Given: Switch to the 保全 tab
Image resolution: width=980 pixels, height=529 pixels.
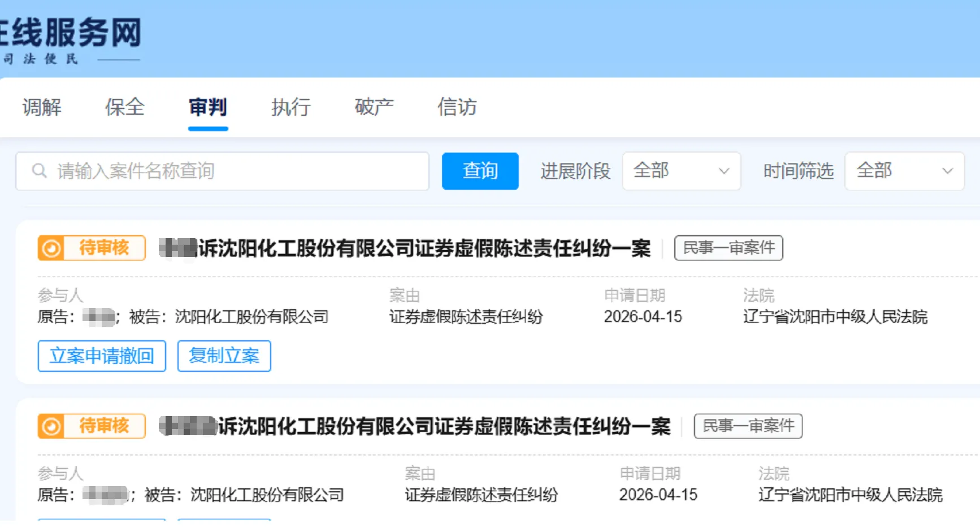Looking at the screenshot, I should [125, 107].
